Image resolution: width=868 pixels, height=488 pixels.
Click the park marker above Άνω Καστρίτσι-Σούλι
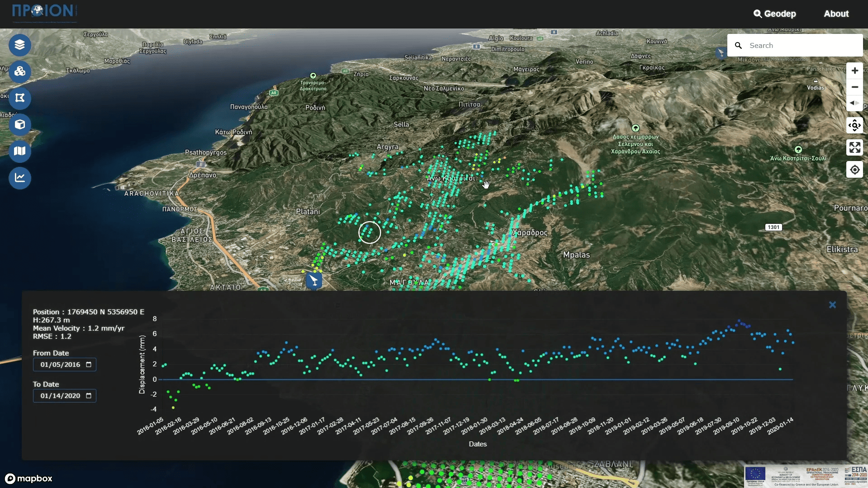[x=798, y=150]
